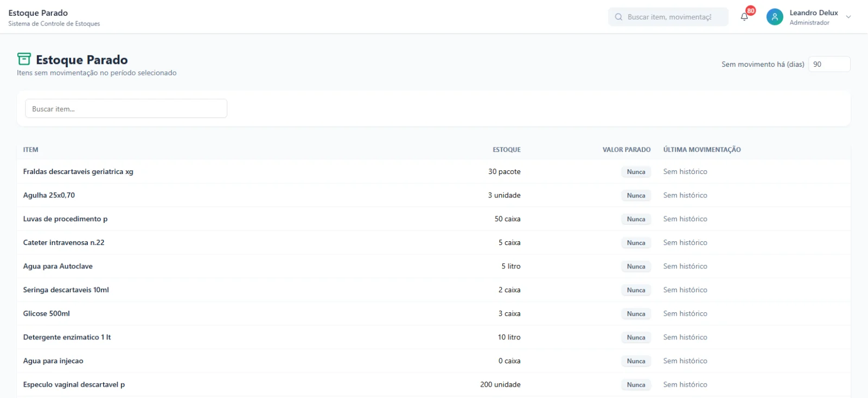Open the notifications bell icon

(744, 17)
